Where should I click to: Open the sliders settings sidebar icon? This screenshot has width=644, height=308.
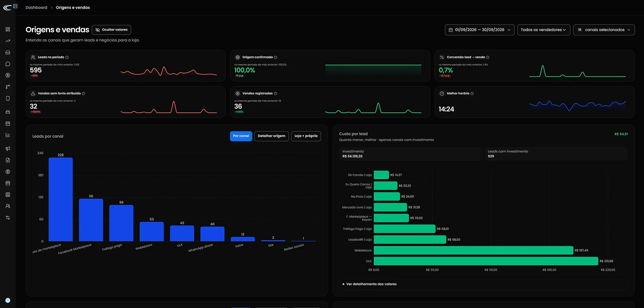click(x=8, y=218)
